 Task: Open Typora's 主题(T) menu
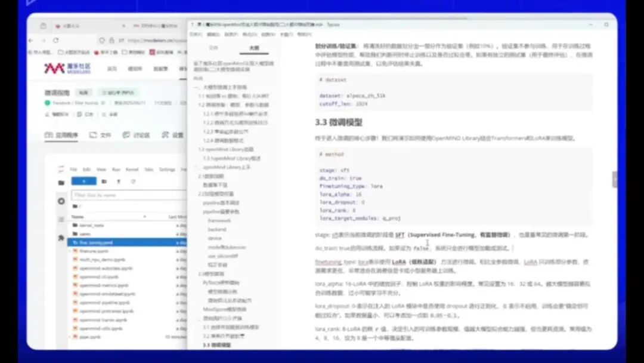pos(286,34)
